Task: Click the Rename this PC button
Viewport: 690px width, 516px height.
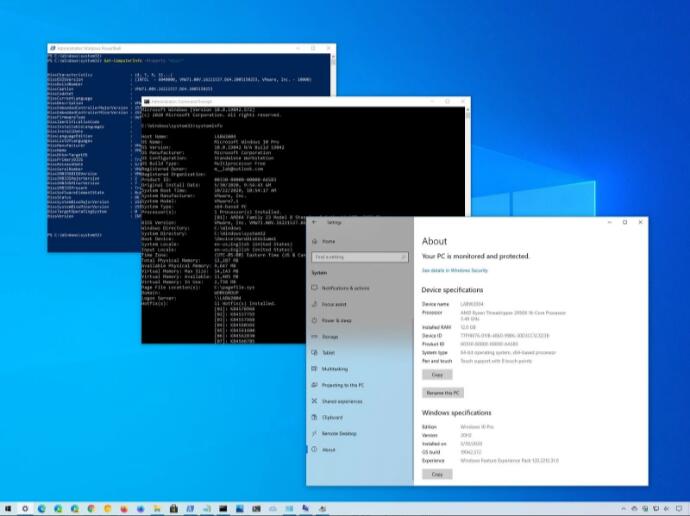Action: click(443, 393)
